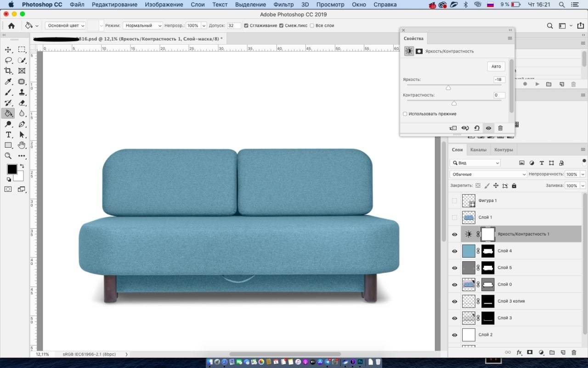Delete adjustment via Properties trash icon

click(500, 128)
